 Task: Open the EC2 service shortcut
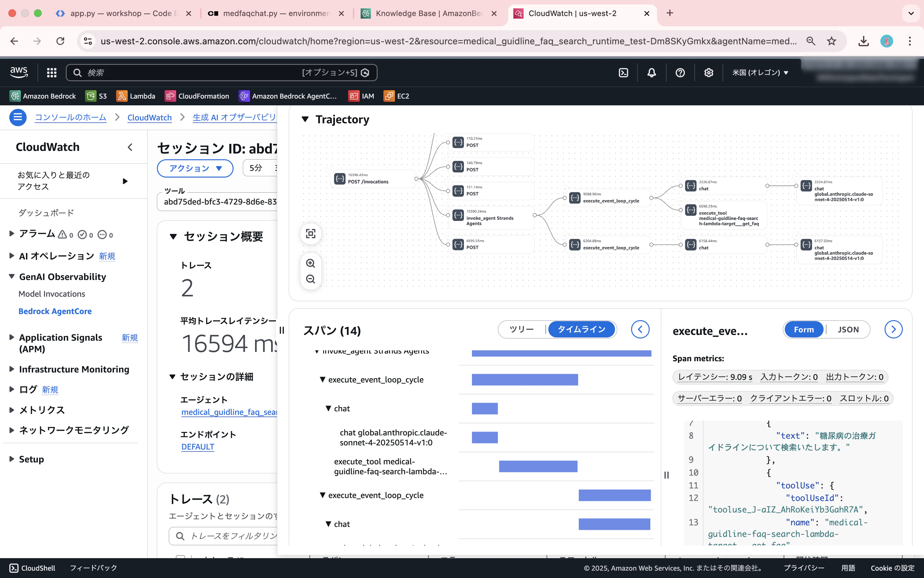click(x=397, y=96)
